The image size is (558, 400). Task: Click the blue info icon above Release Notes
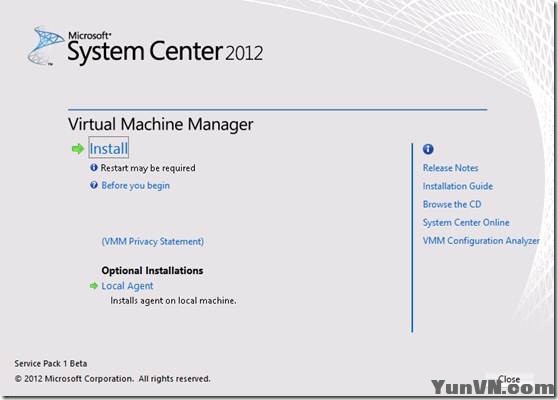pyautogui.click(x=428, y=149)
